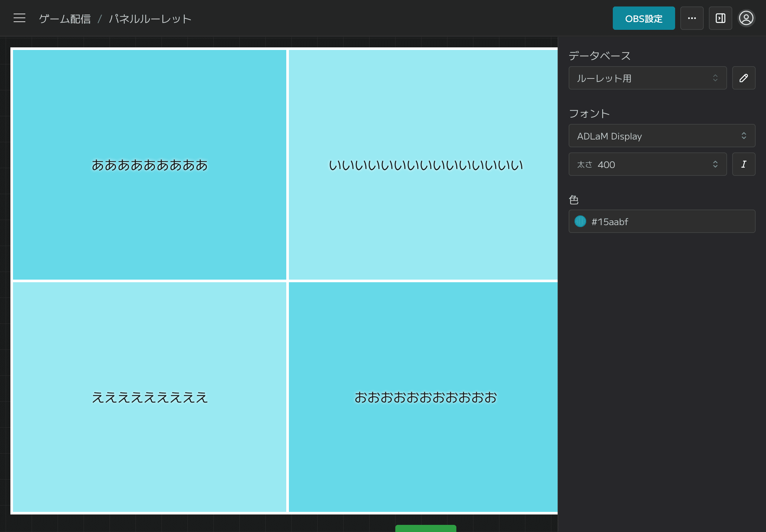
Task: Click the pencil edit database icon
Action: [743, 78]
